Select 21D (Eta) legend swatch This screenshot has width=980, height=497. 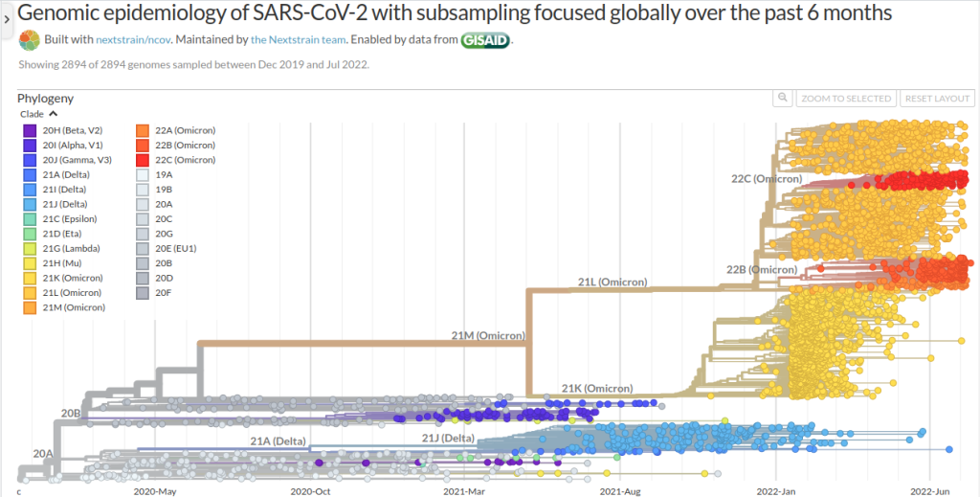click(30, 234)
